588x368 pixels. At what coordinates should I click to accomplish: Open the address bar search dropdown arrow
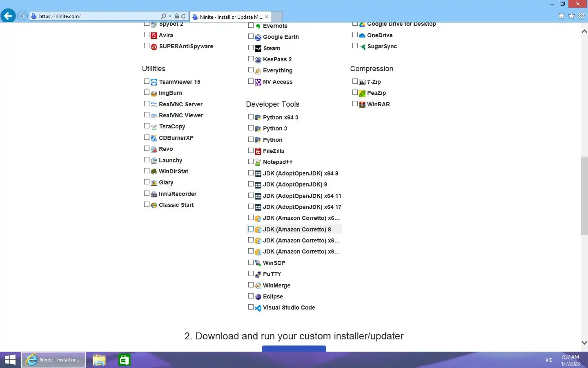170,16
